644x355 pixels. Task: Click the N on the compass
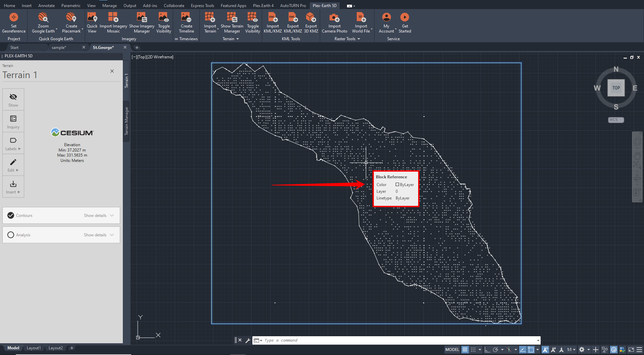pyautogui.click(x=616, y=69)
